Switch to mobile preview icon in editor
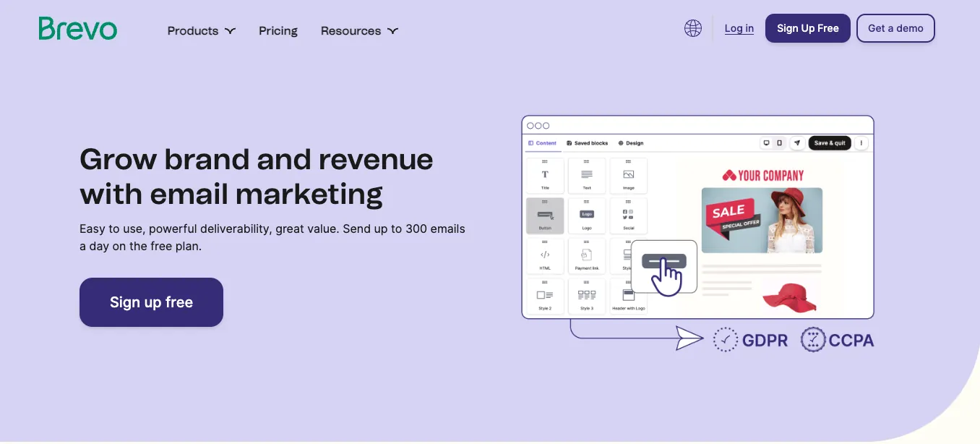The image size is (980, 444). click(779, 143)
